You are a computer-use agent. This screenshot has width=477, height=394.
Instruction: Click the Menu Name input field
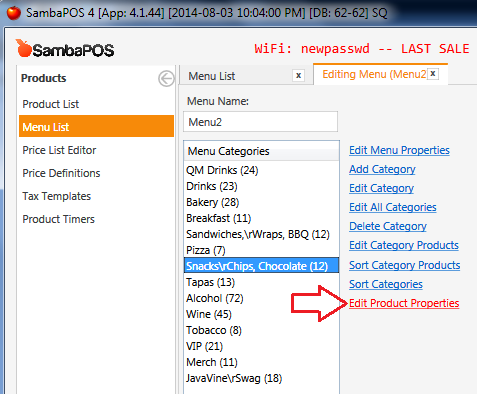(260, 122)
